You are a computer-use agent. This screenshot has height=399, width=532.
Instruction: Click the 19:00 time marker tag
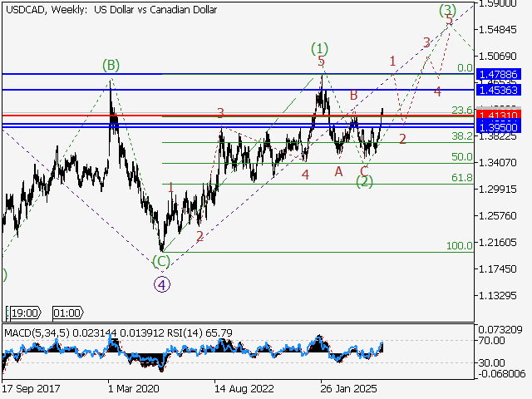24,313
